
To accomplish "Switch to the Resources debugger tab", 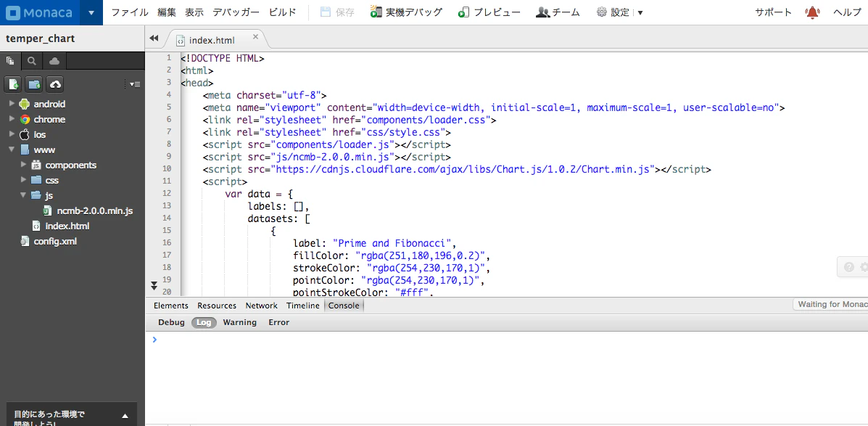I will (x=216, y=306).
